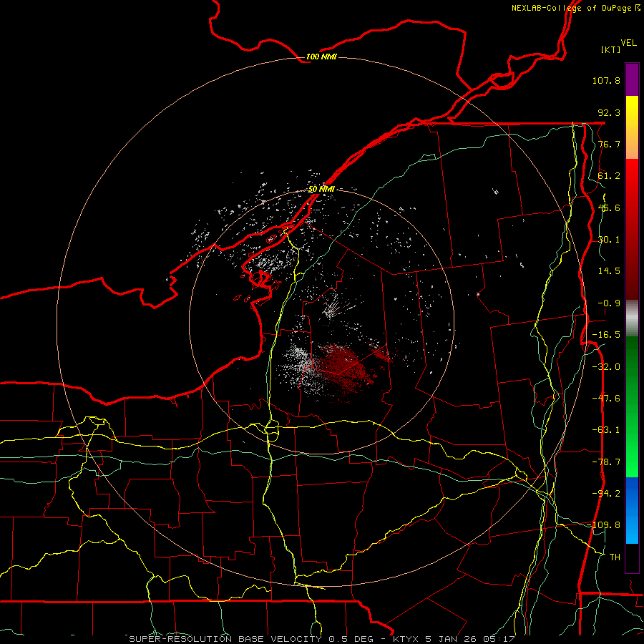Click the -78.7 legend value
Screen dimensions: 644x644
click(x=606, y=462)
